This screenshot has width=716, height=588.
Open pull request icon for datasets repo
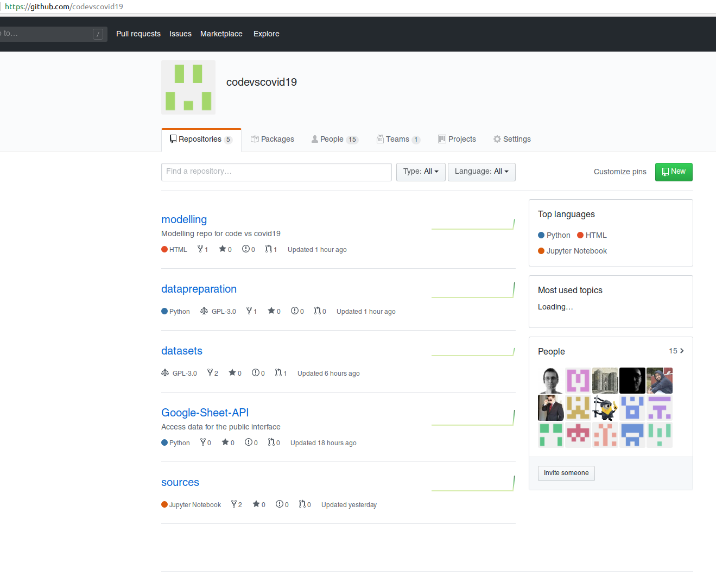(x=278, y=372)
